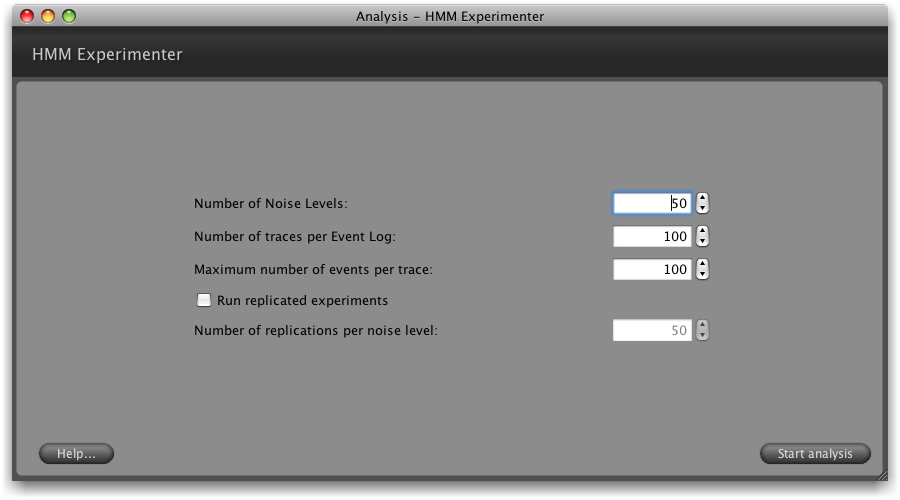This screenshot has width=900, height=500.
Task: Click down arrow for traces per Event Log
Action: [x=702, y=242]
